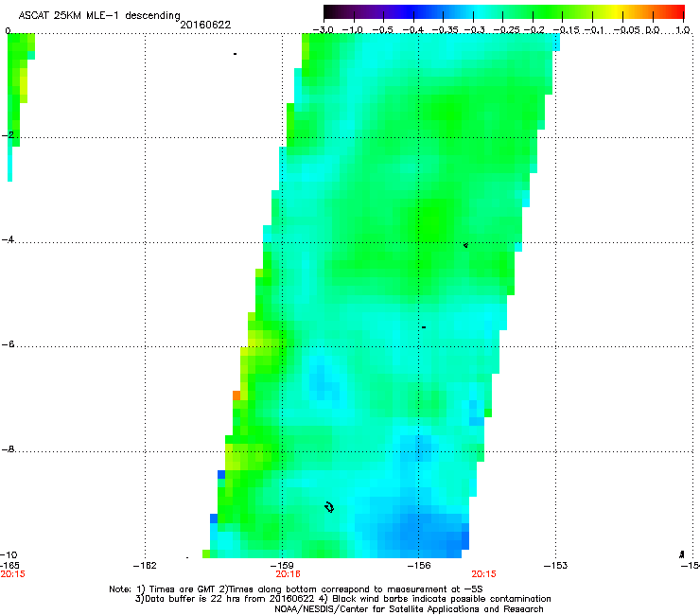Select the 1.0 label ending the color scale

683,30
